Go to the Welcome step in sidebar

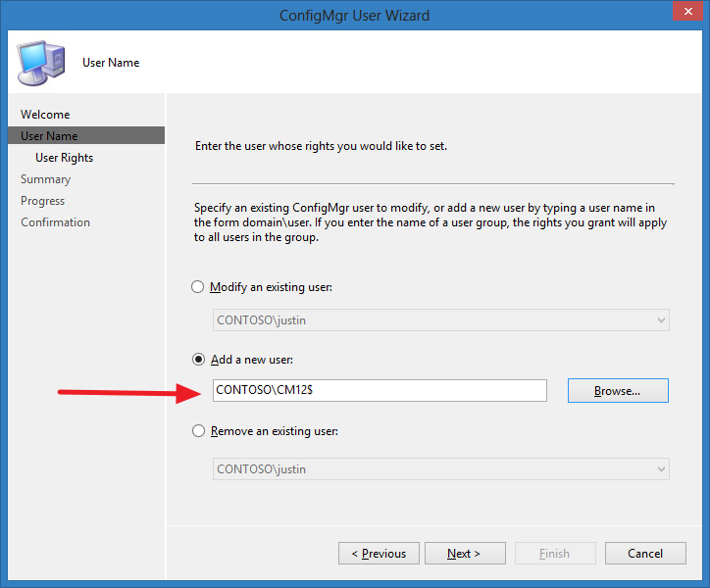(45, 115)
